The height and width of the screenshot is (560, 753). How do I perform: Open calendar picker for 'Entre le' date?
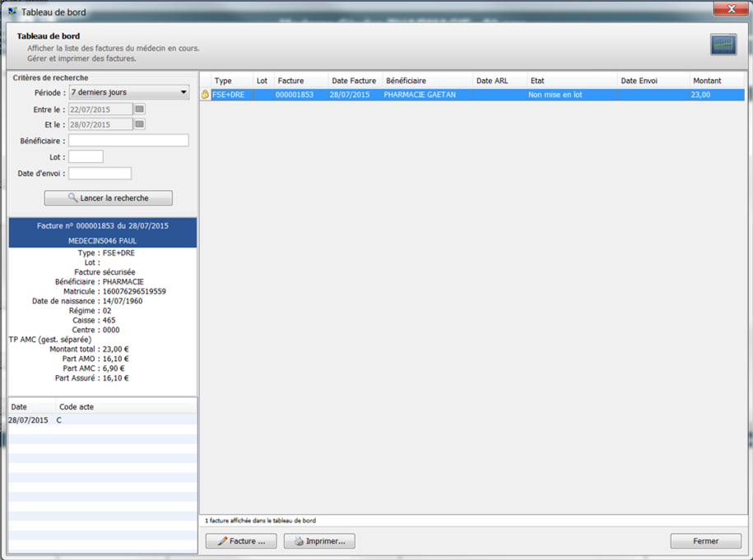(x=139, y=109)
